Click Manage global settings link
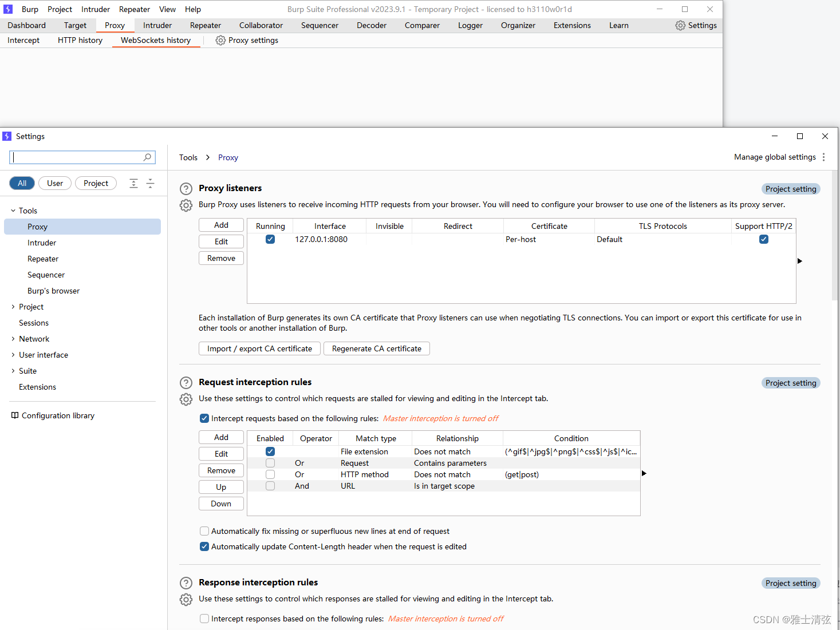840x630 pixels. coord(775,157)
